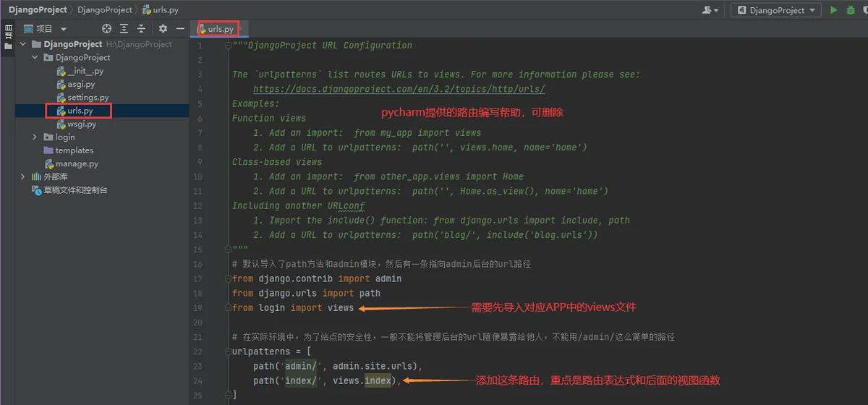Click 'admin.site.urls' on line 23
Screen dimensions: 868x405
tap(373, 366)
